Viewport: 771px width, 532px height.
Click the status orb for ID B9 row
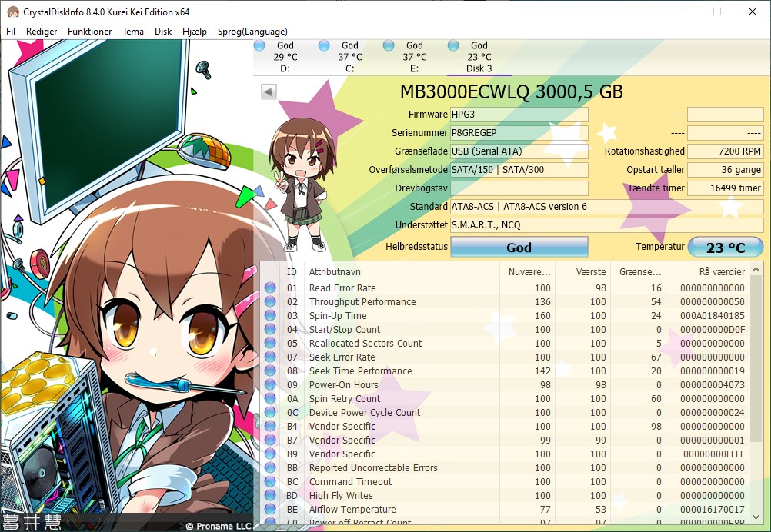270,454
